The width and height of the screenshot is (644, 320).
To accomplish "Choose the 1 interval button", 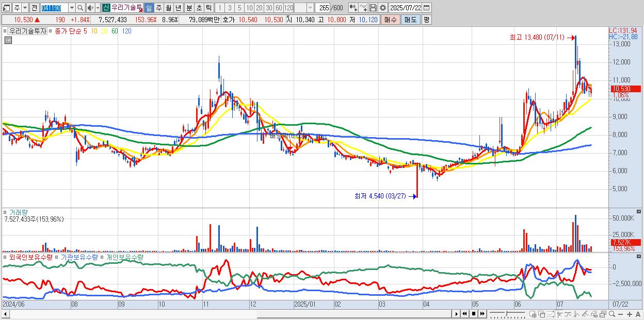I will (220, 8).
